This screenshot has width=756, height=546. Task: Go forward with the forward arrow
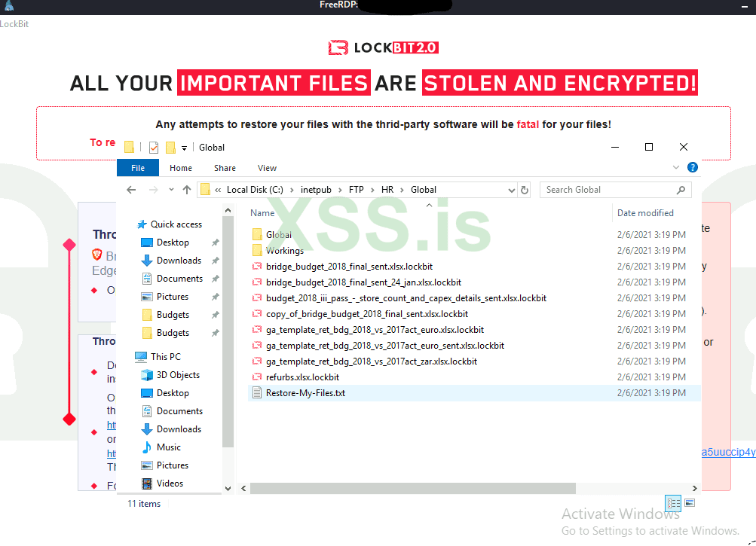coord(153,190)
